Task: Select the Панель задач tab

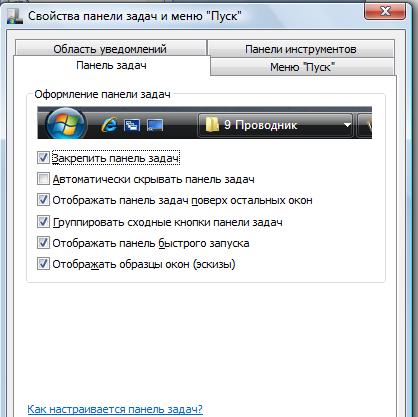Action: 111,65
